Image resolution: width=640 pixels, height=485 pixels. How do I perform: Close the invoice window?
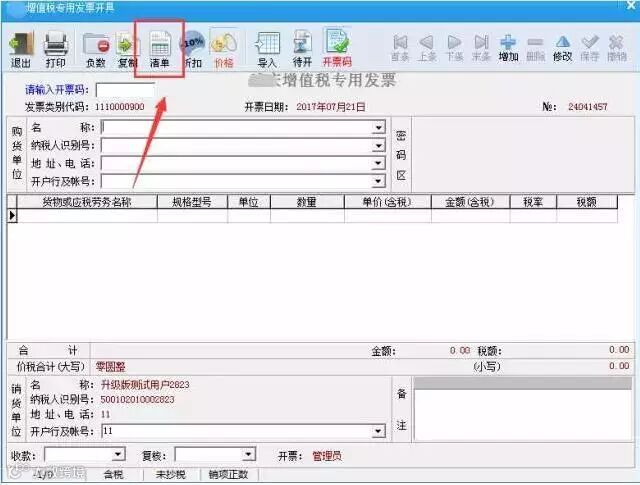(x=631, y=5)
